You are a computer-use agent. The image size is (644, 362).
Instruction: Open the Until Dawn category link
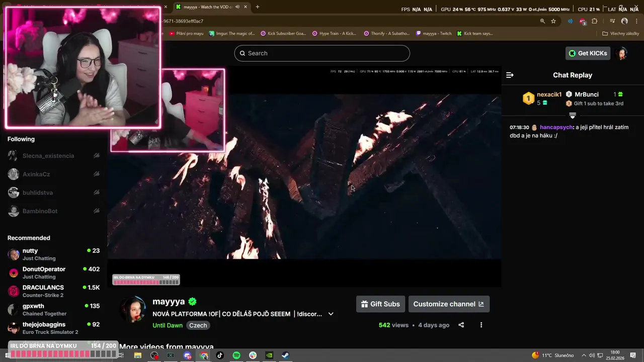[168, 325]
